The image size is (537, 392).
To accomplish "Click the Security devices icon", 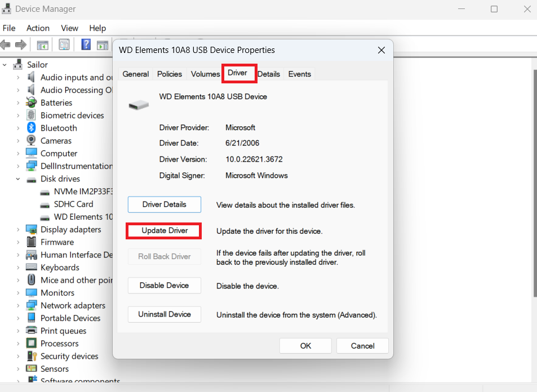I will coord(31,356).
